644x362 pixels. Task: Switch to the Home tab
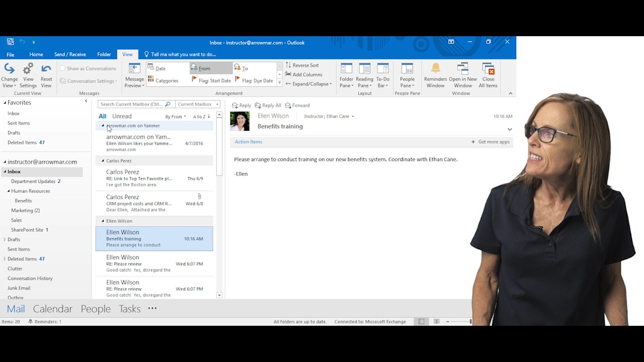(x=36, y=54)
